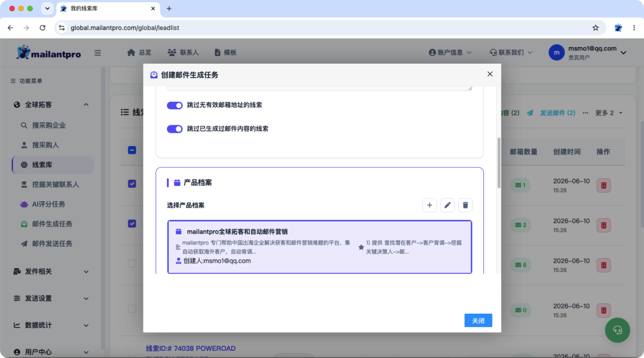Screen dimensions: 644x358
Task: Reload the page in the browser
Action: (42, 28)
